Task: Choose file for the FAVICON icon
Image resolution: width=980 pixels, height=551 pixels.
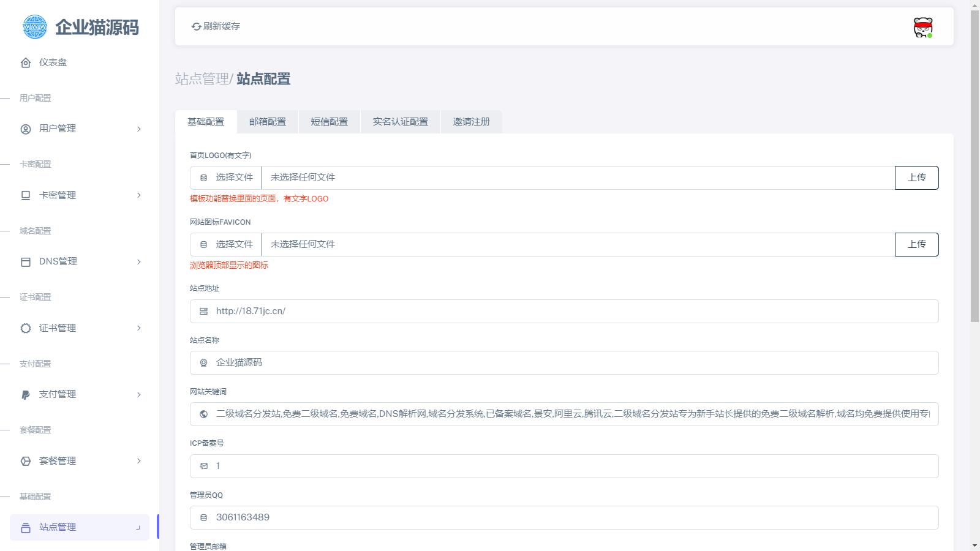Action: point(226,244)
